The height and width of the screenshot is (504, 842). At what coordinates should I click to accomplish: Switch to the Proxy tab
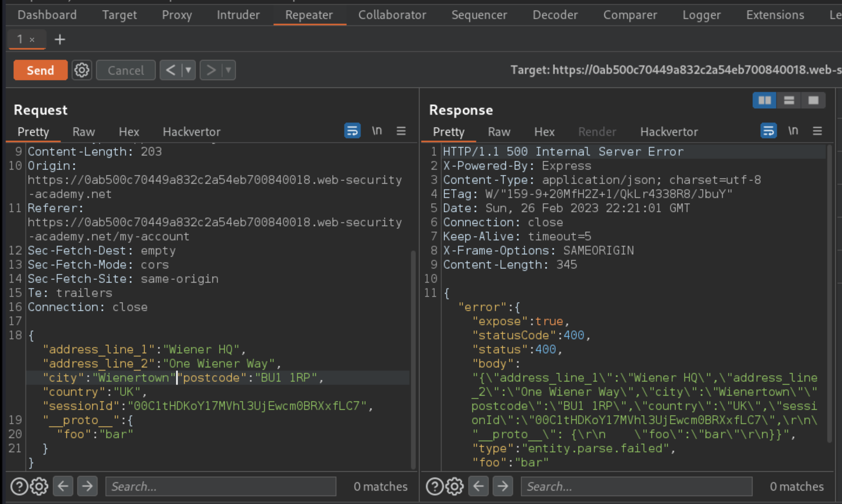pos(177,15)
